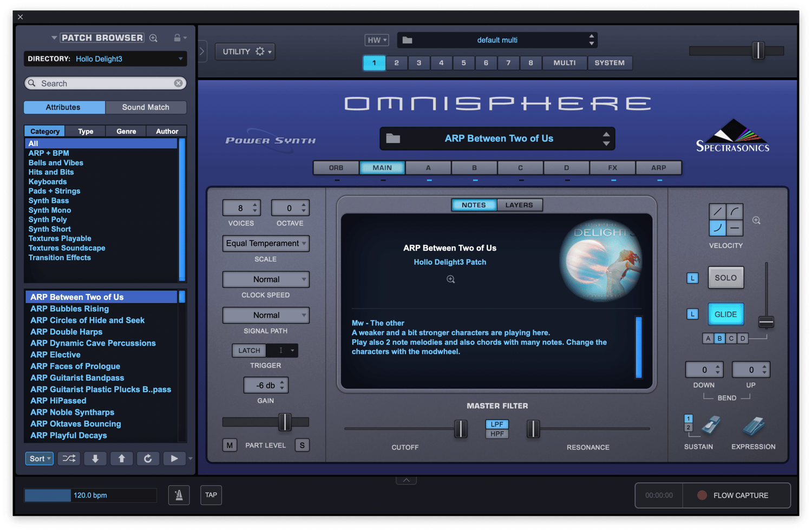The width and height of the screenshot is (812, 531).
Task: Select the highlighted concave velocity curve
Action: coord(718,228)
